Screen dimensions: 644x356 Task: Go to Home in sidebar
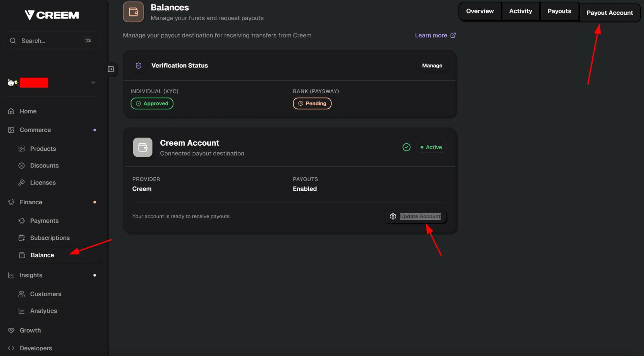point(28,111)
